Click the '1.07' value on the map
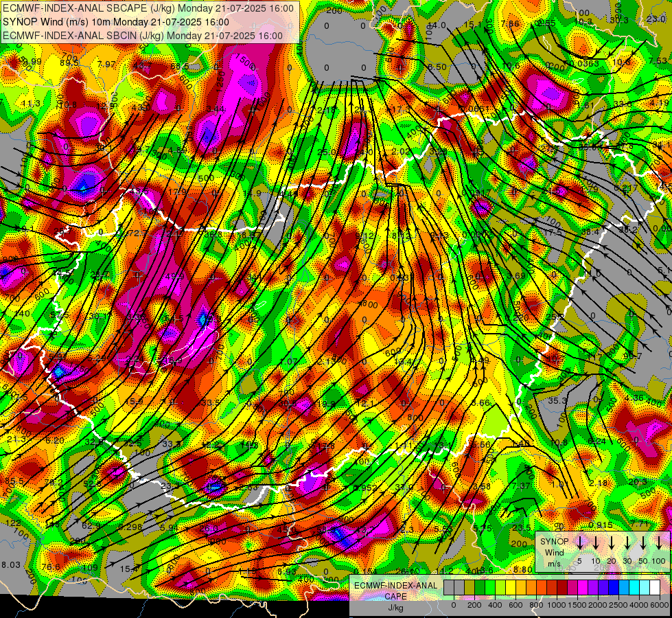 click(288, 362)
